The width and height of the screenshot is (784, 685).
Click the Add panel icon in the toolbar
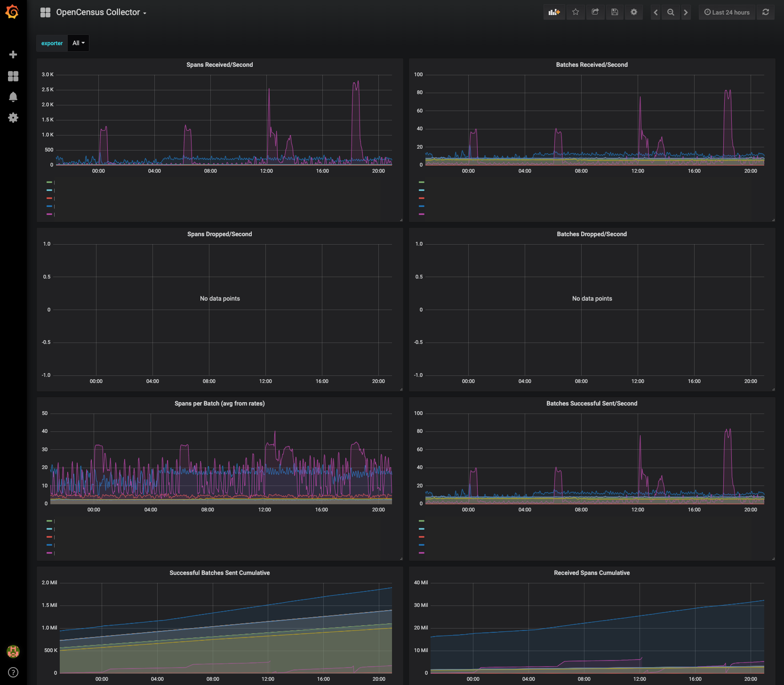click(554, 12)
